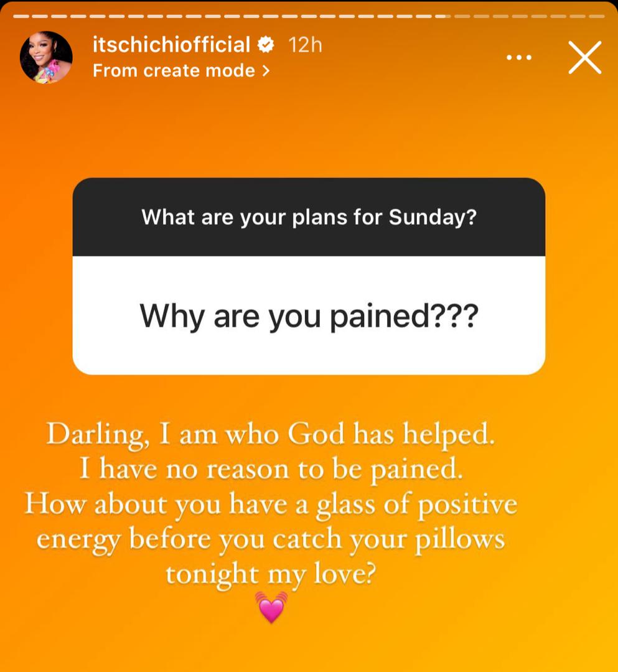Viewport: 618px width, 672px height.
Task: Tap the 'Why are you pained???' response
Action: (309, 316)
